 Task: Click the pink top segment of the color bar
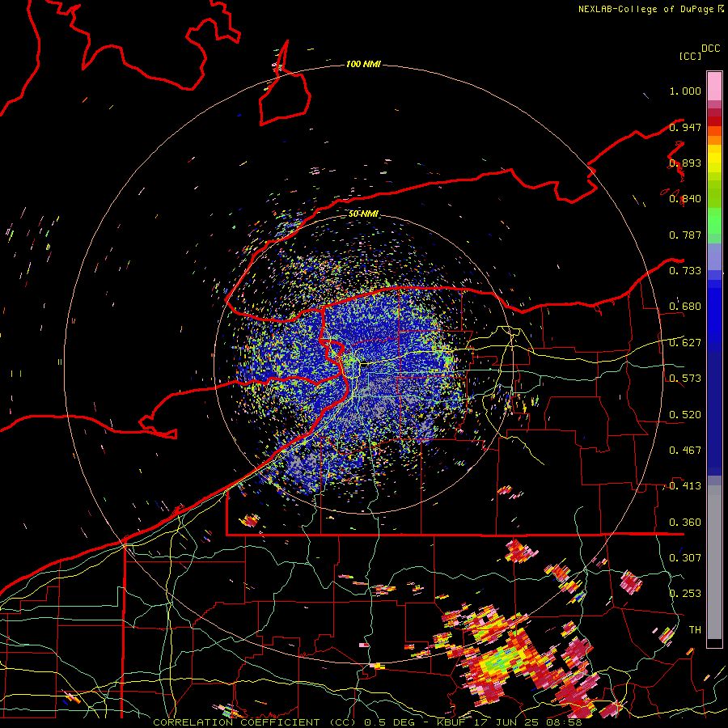[x=714, y=86]
